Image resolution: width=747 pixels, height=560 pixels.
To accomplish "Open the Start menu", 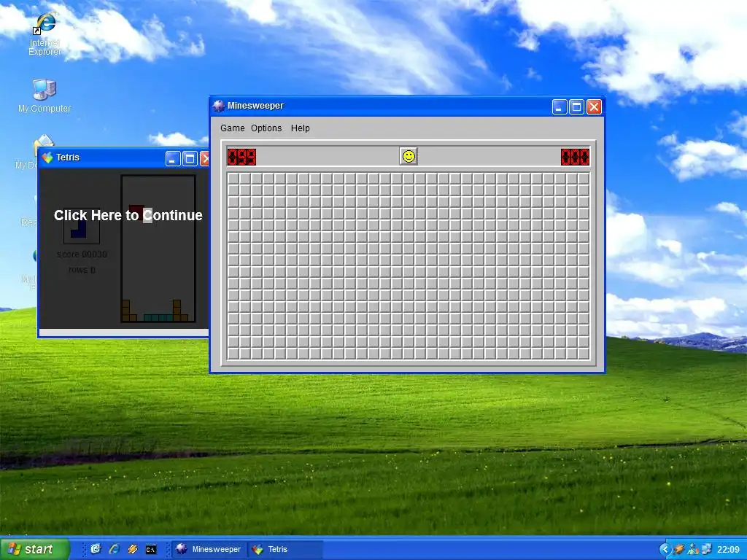I will 34,549.
